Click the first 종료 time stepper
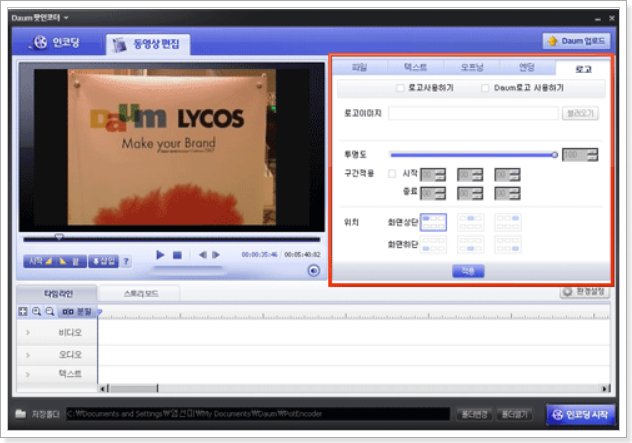Viewport: 632px width, 443px height. tap(433, 193)
